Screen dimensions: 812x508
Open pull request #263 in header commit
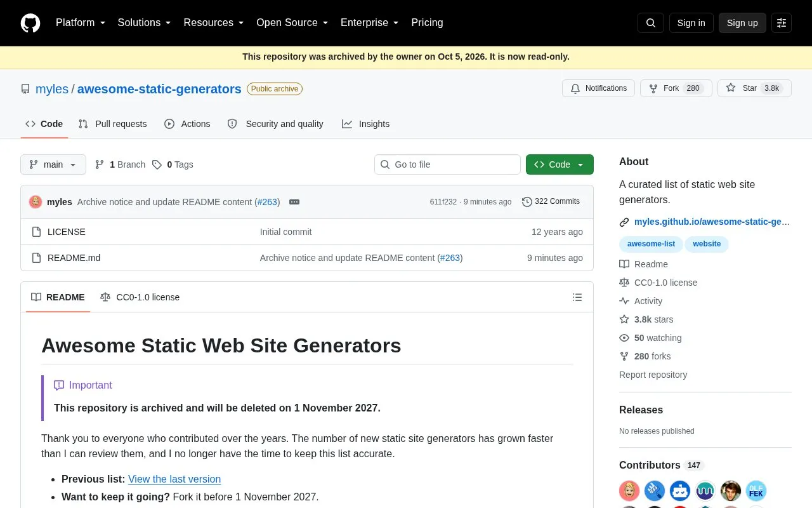(x=267, y=202)
